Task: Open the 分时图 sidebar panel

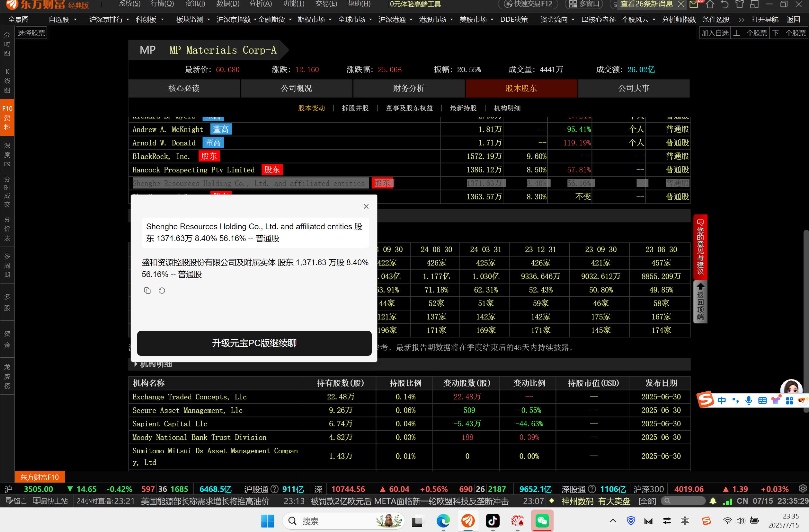Action: (x=7, y=44)
